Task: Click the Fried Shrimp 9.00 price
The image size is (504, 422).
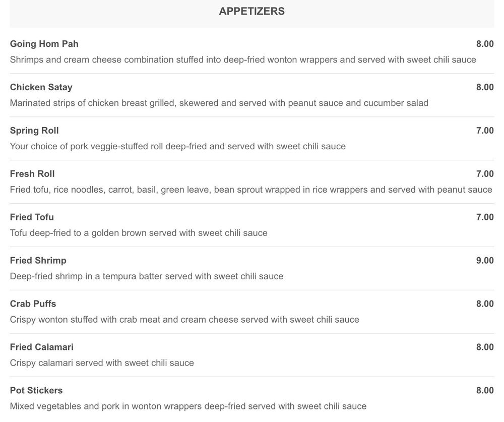Action: click(x=485, y=261)
